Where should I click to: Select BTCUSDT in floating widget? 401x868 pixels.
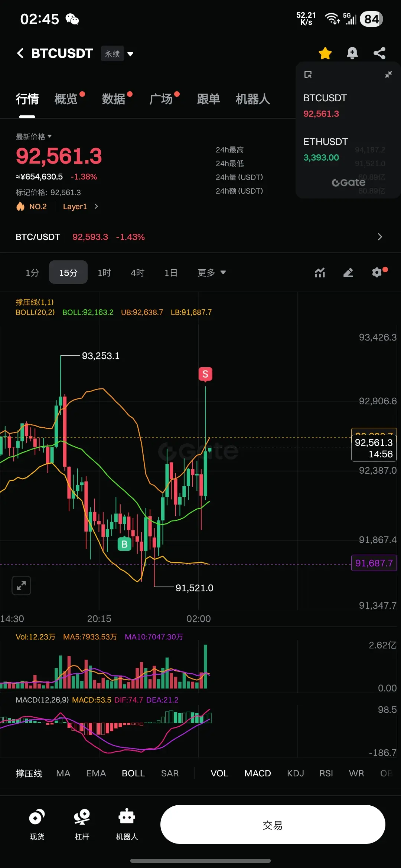(x=325, y=106)
